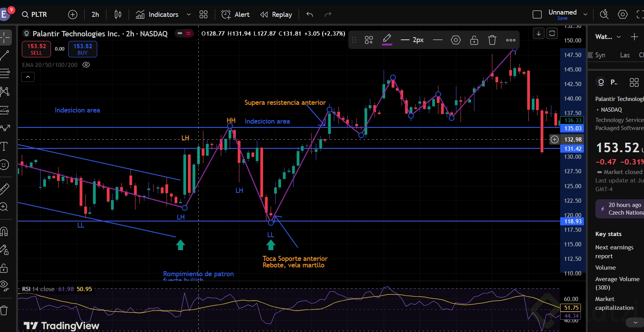This screenshot has height=332, width=644.
Task: Click the 118.93 price label on axis
Action: (x=573, y=221)
